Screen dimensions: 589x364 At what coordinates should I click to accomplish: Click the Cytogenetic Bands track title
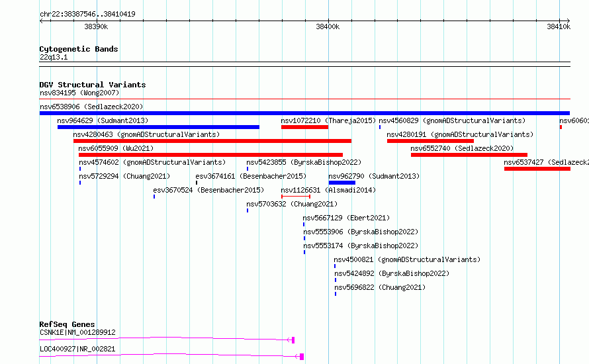coord(79,49)
